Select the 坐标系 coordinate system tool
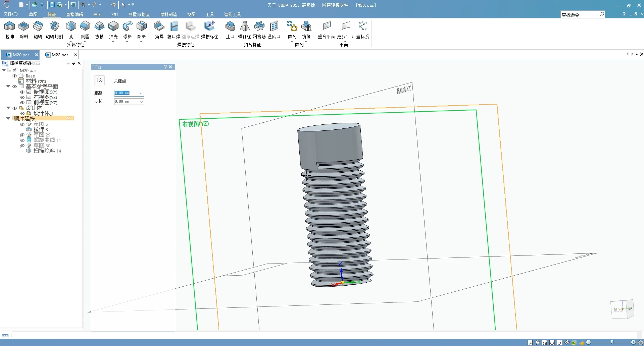This screenshot has width=644, height=346. pyautogui.click(x=363, y=30)
